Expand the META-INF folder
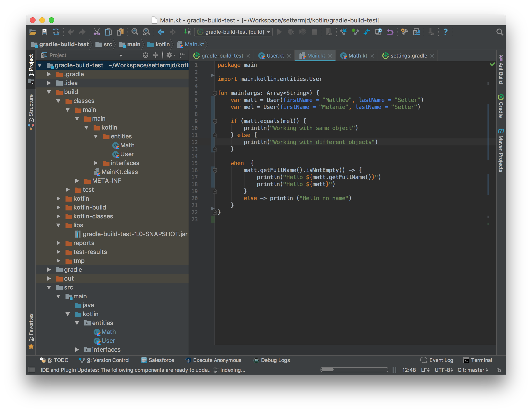Viewport: 532px width, 412px height. coord(77,181)
